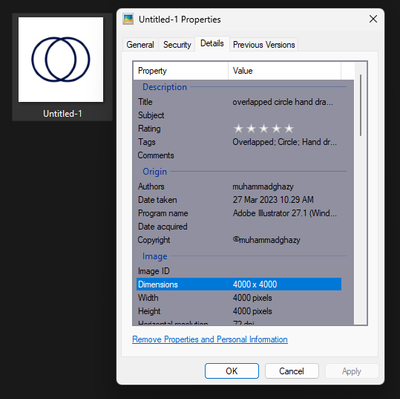Click the Description section heading

[x=165, y=87]
